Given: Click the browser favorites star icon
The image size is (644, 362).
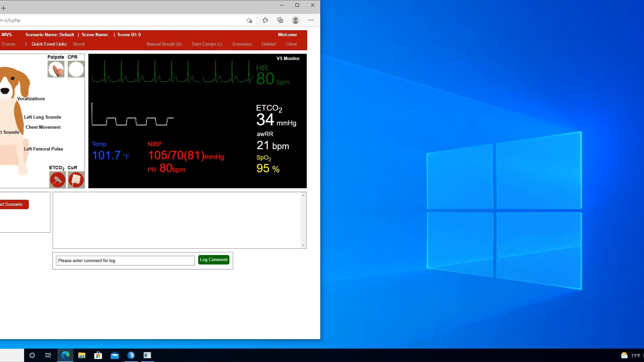Looking at the screenshot, I should [x=265, y=20].
